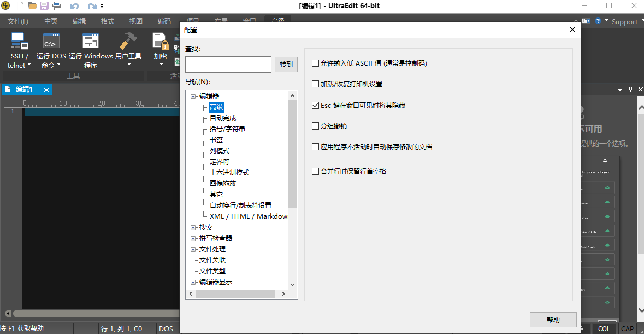Viewport: 644px width, 334px height.
Task: Collapse the 编辑器 tree node
Action: 193,96
